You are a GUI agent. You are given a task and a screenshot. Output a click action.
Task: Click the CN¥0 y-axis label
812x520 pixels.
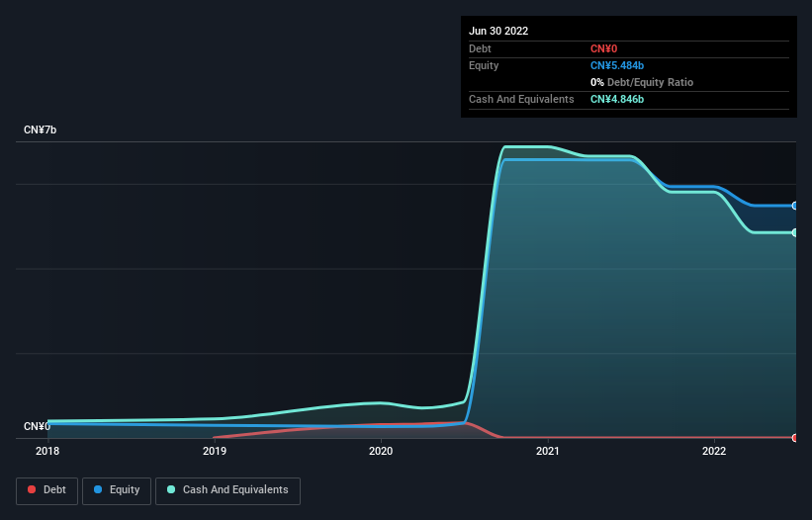click(37, 426)
